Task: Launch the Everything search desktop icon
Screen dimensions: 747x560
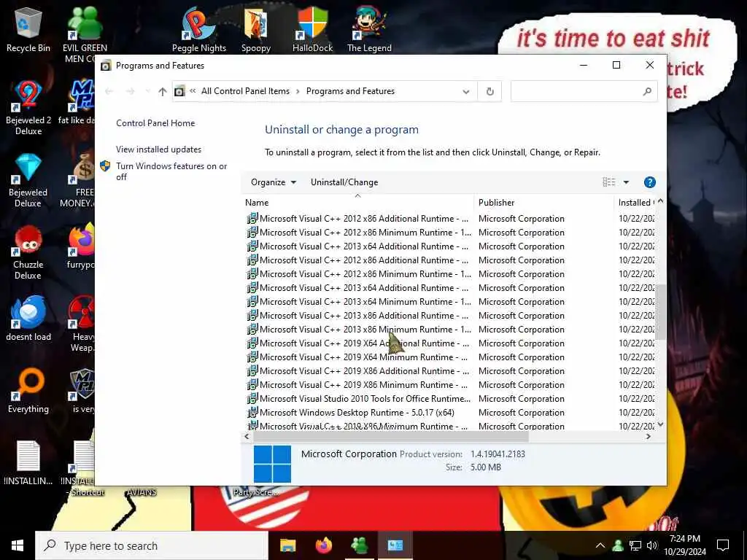Action: pyautogui.click(x=28, y=391)
